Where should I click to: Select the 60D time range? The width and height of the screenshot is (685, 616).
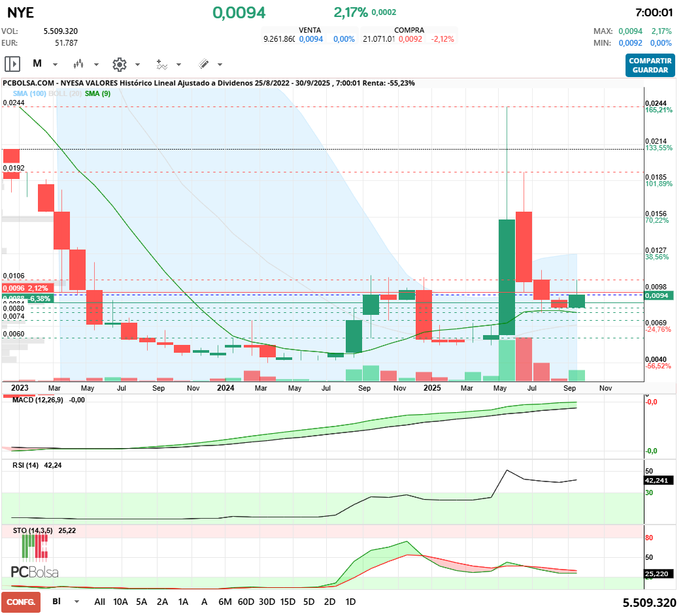(246, 602)
